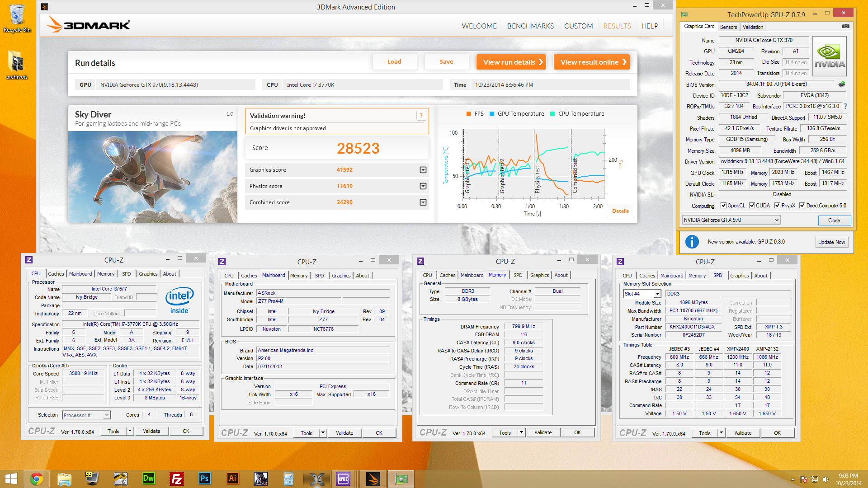Click FPS orange legend swatch
The height and width of the screenshot is (488, 868).
469,114
